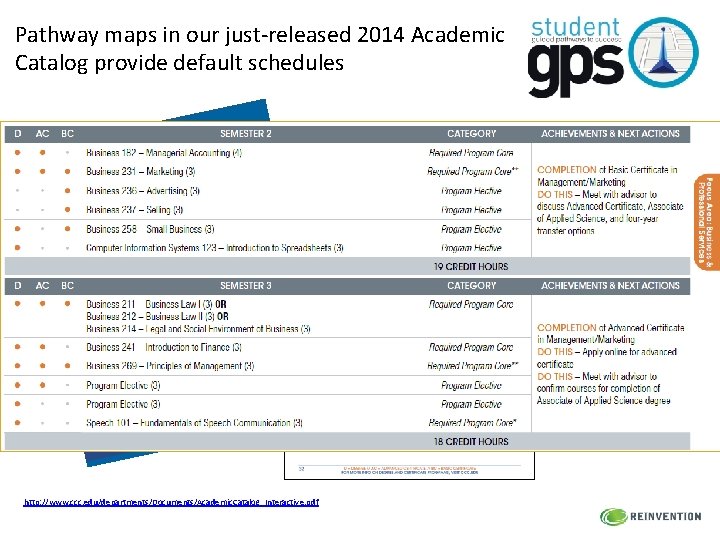Click CATEGORY header in Semester 2 table
This screenshot has height=540, width=720.
[472, 134]
